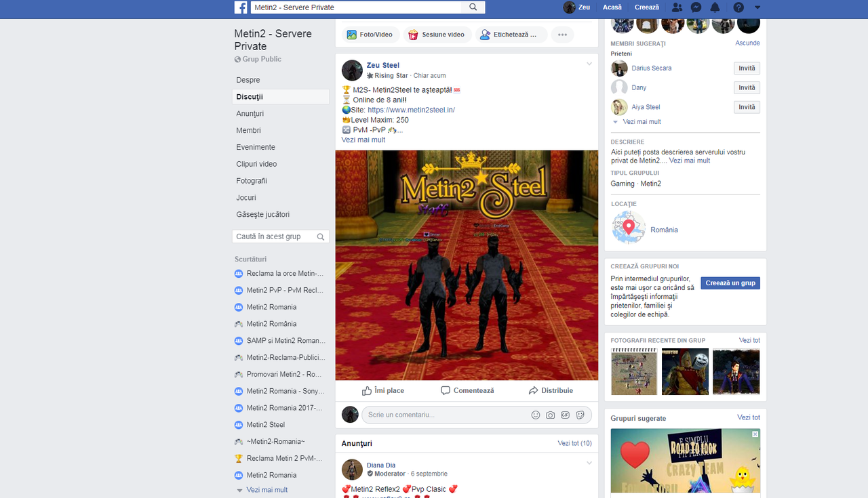This screenshot has width=868, height=498.
Task: Expand the group description Vezi mai mult
Action: coord(690,161)
